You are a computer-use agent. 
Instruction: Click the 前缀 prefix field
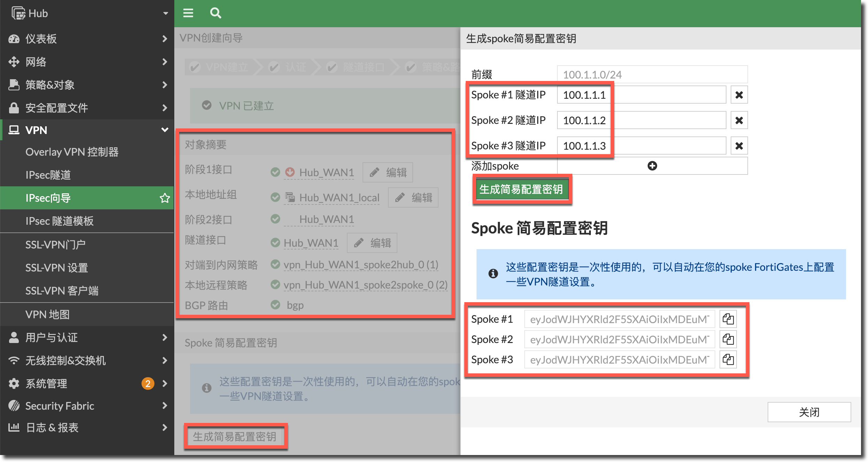[652, 75]
